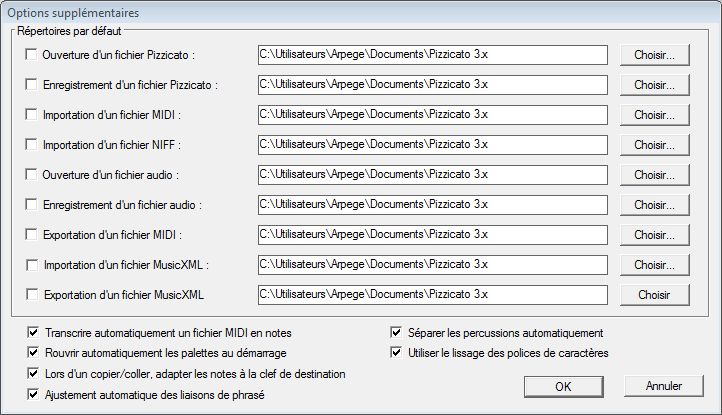Cancel the dialog with Annuler
This screenshot has width=722, height=415.
(664, 386)
